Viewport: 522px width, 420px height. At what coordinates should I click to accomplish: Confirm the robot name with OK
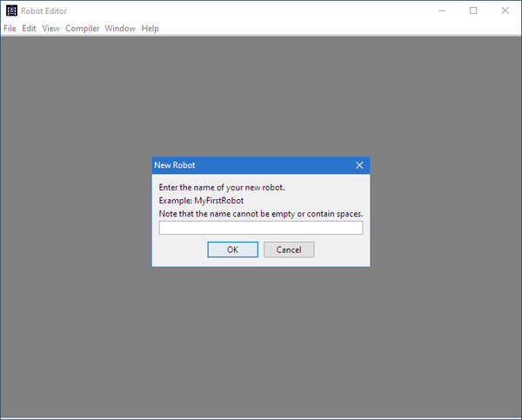click(232, 250)
